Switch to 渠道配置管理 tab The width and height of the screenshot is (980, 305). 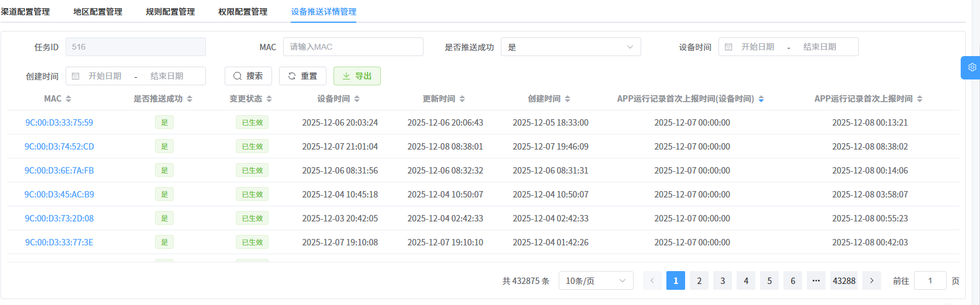(x=26, y=12)
